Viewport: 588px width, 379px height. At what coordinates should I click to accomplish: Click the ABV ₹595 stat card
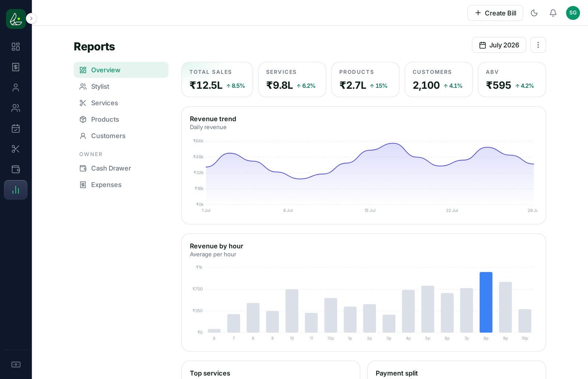pyautogui.click(x=512, y=79)
